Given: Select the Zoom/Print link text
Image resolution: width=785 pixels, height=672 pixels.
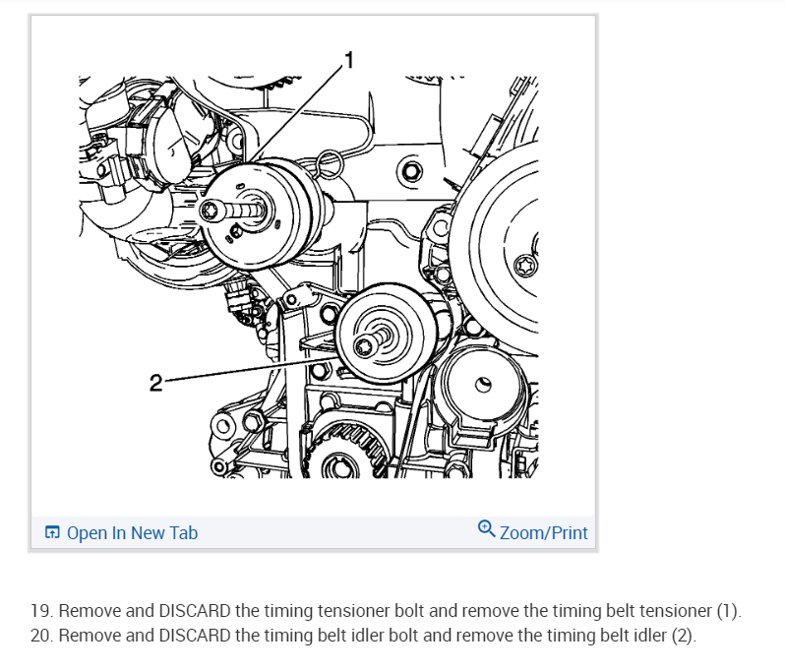Looking at the screenshot, I should click(544, 533).
